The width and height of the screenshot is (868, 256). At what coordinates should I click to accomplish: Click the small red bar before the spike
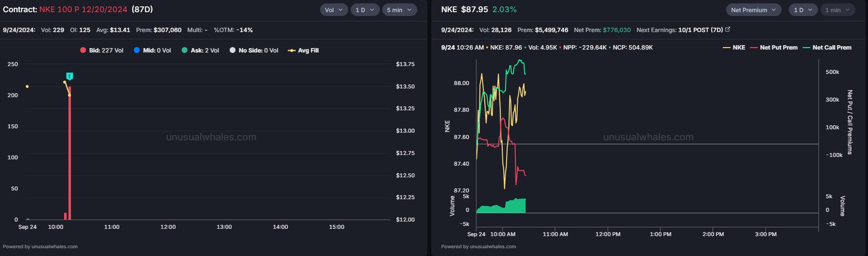point(66,216)
